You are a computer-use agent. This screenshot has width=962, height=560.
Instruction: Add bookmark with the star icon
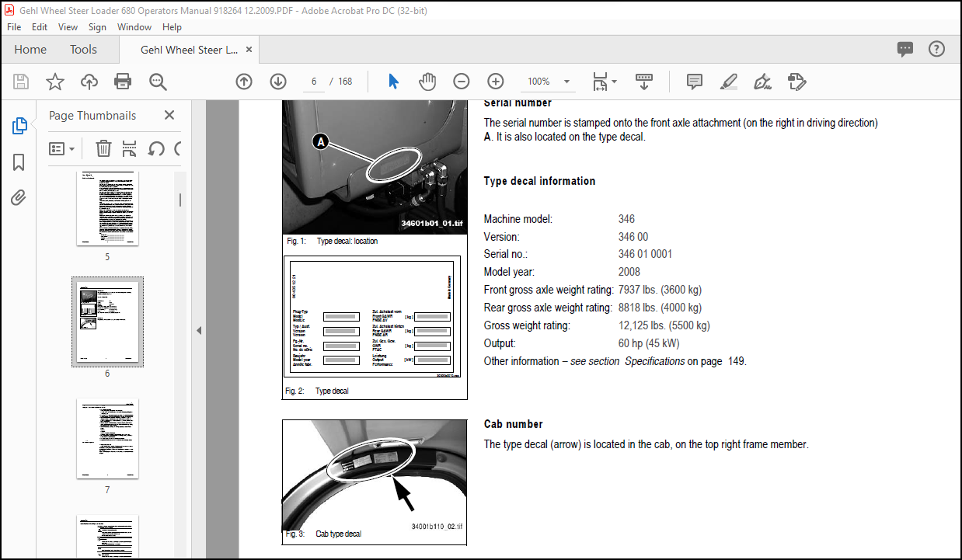55,82
